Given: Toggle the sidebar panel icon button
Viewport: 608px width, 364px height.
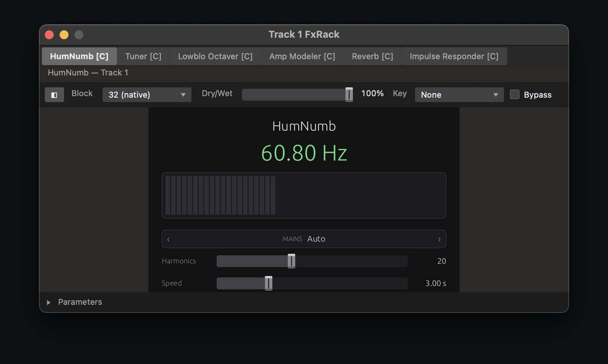Looking at the screenshot, I should [x=54, y=95].
